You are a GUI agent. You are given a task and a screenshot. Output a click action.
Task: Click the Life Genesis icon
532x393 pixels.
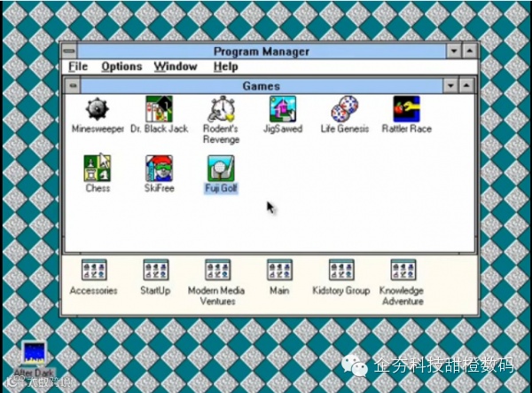345,109
